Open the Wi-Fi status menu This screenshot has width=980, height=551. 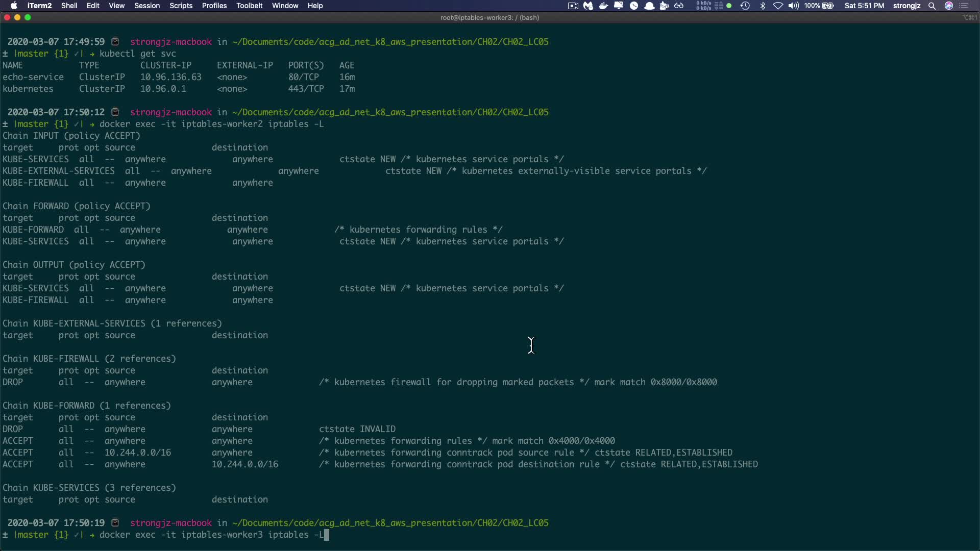778,6
